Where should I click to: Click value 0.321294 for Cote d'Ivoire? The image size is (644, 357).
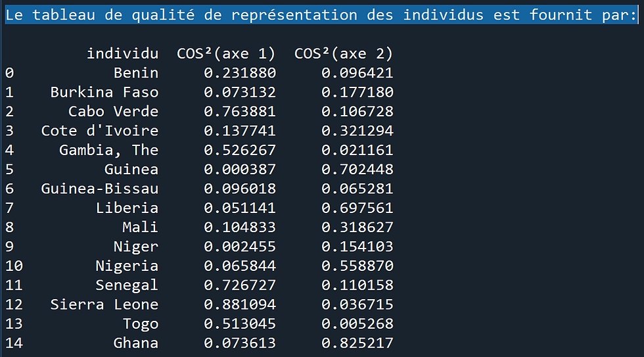[357, 131]
